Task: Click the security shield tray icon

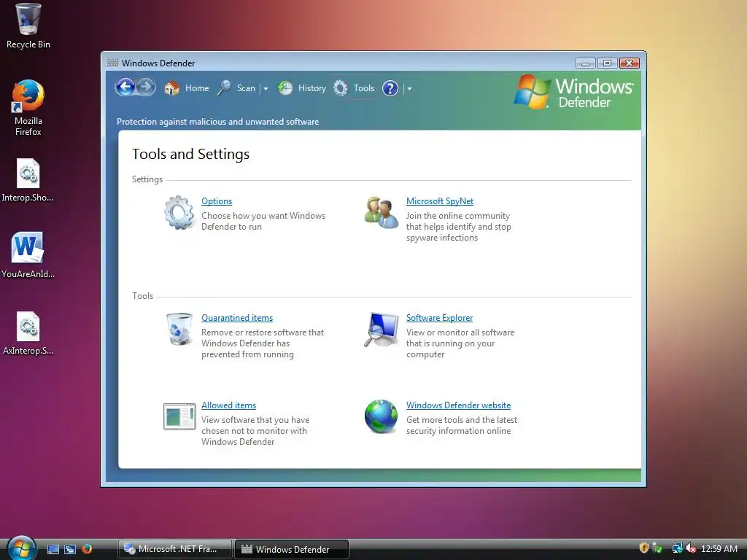Action: click(x=643, y=548)
